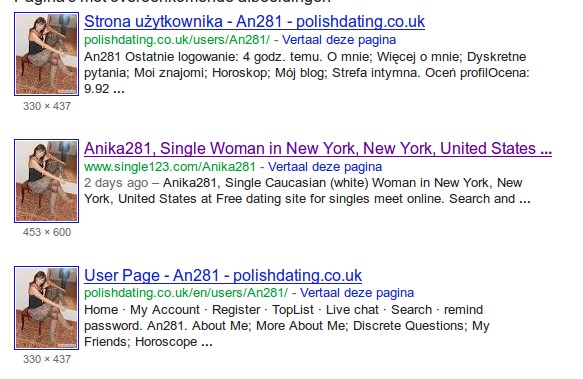
Task: Click Vertaal deze pagina after single123.com URL
Action: coord(325,167)
